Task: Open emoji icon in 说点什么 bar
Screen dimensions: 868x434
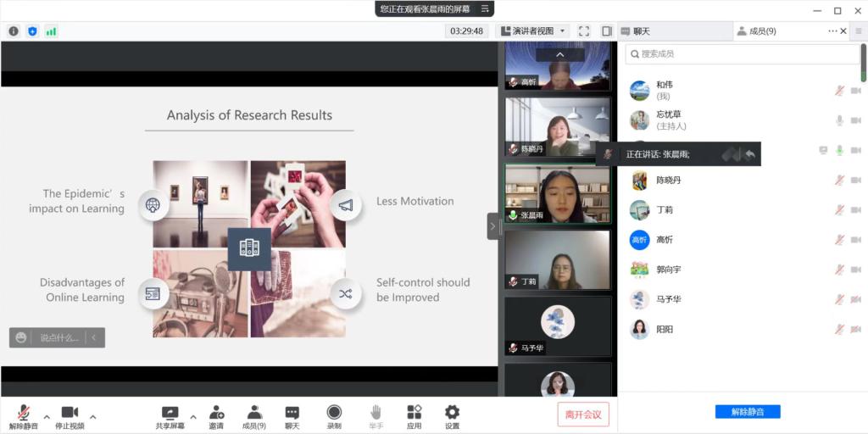Action: point(21,337)
